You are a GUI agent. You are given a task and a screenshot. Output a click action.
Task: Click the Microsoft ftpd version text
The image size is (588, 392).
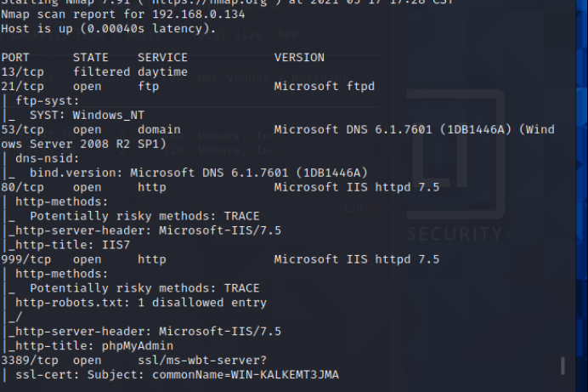[x=324, y=87]
